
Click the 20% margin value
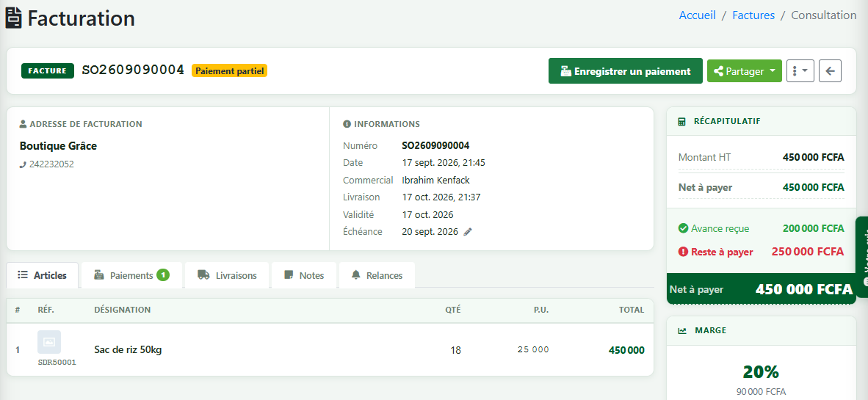761,371
